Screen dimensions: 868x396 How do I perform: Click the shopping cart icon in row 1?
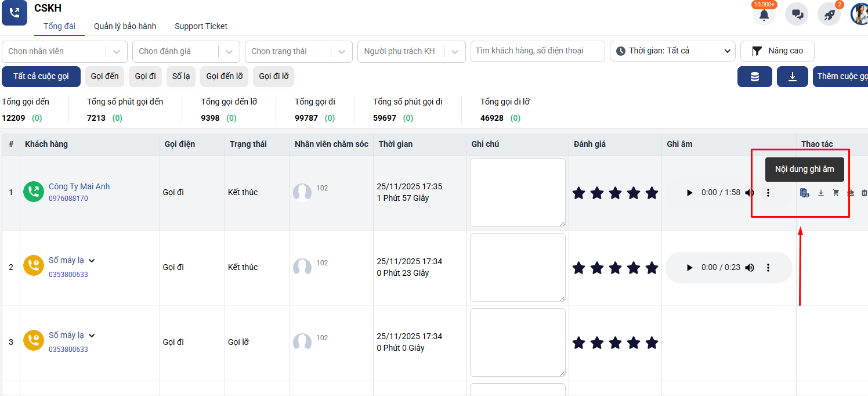(x=836, y=193)
